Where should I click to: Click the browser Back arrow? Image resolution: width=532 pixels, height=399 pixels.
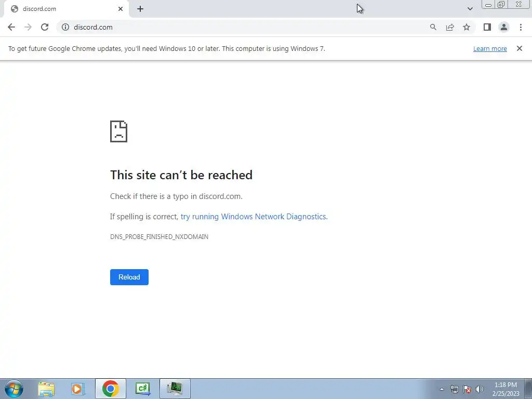pos(11,27)
